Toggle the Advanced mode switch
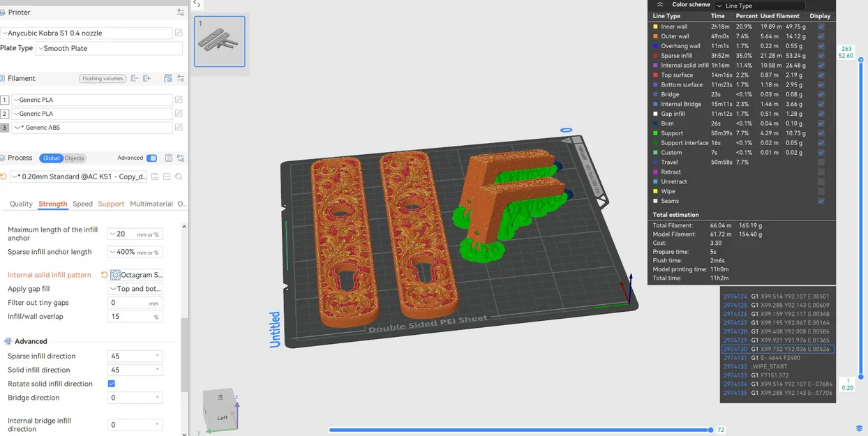Screen dimensions: 868x436 pyautogui.click(x=151, y=158)
